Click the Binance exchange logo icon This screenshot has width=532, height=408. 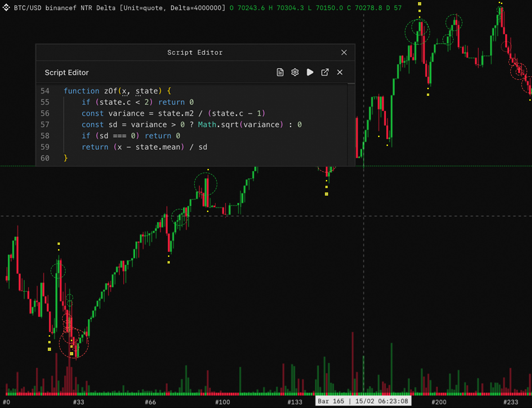click(x=7, y=8)
